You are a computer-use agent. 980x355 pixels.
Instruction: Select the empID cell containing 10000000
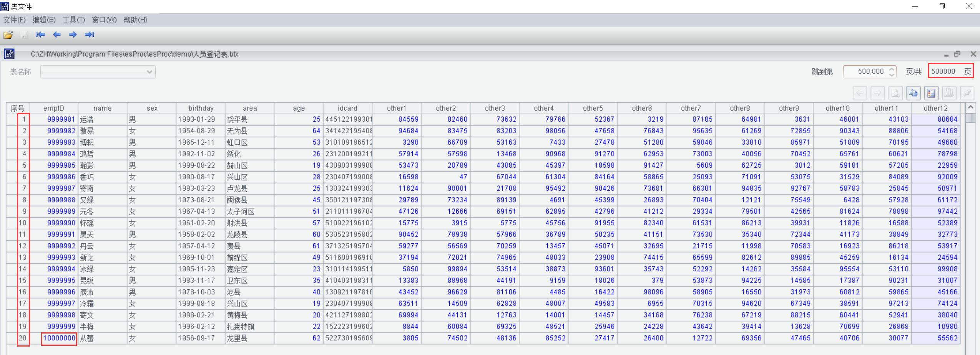pos(59,338)
